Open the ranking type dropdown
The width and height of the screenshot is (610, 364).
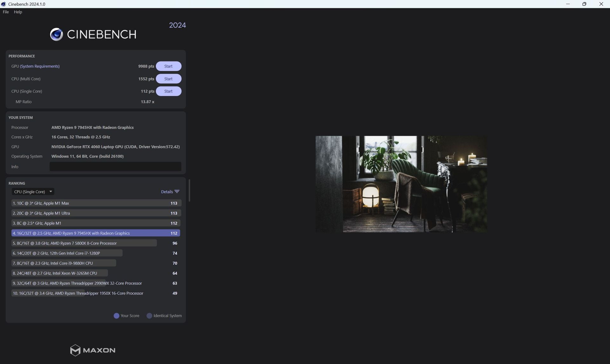pyautogui.click(x=33, y=192)
